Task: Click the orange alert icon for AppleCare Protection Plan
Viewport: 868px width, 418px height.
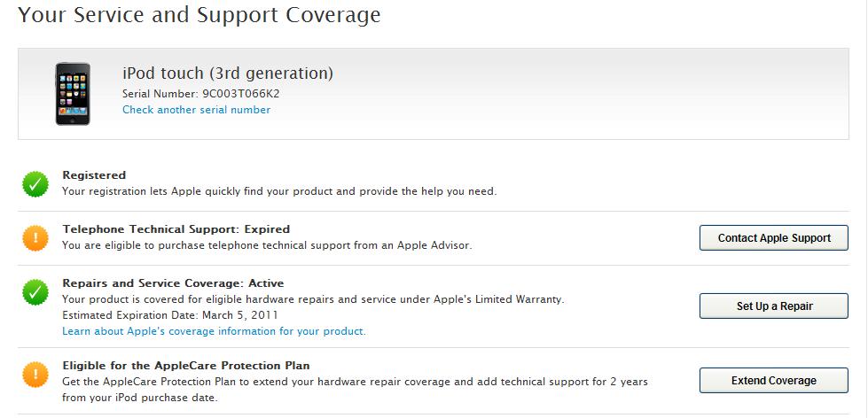Action: (35, 375)
